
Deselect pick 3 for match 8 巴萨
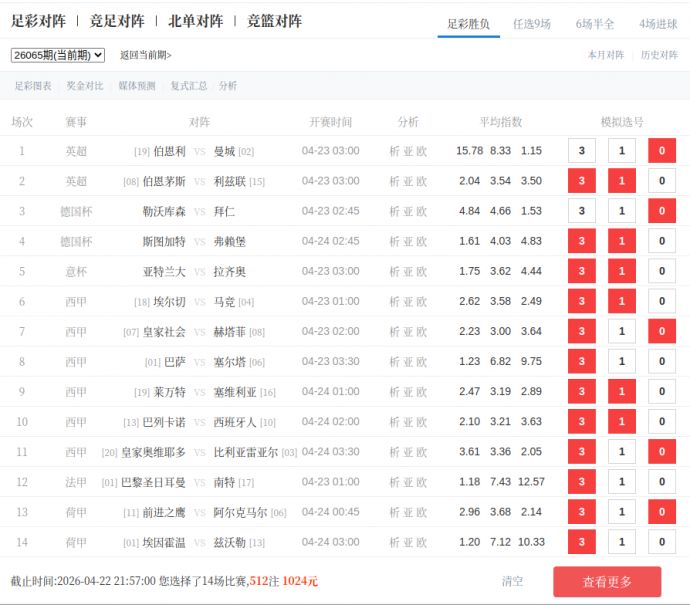pyautogui.click(x=581, y=361)
